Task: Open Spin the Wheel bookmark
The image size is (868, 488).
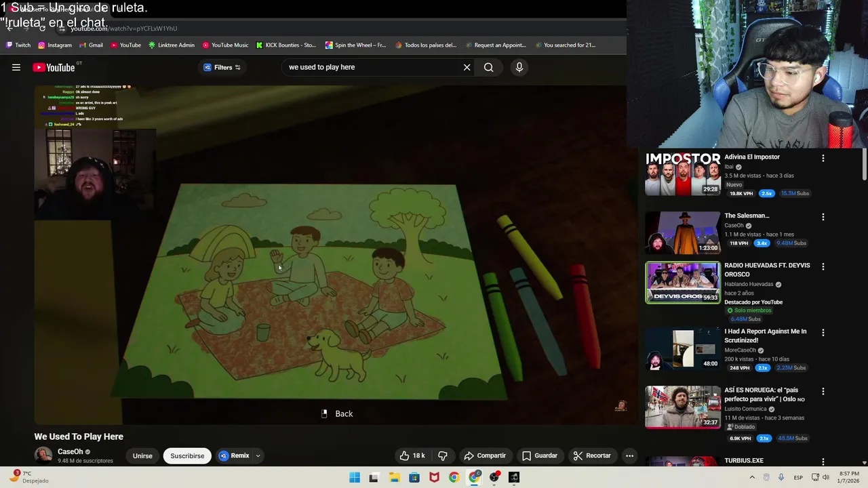Action: click(x=356, y=45)
